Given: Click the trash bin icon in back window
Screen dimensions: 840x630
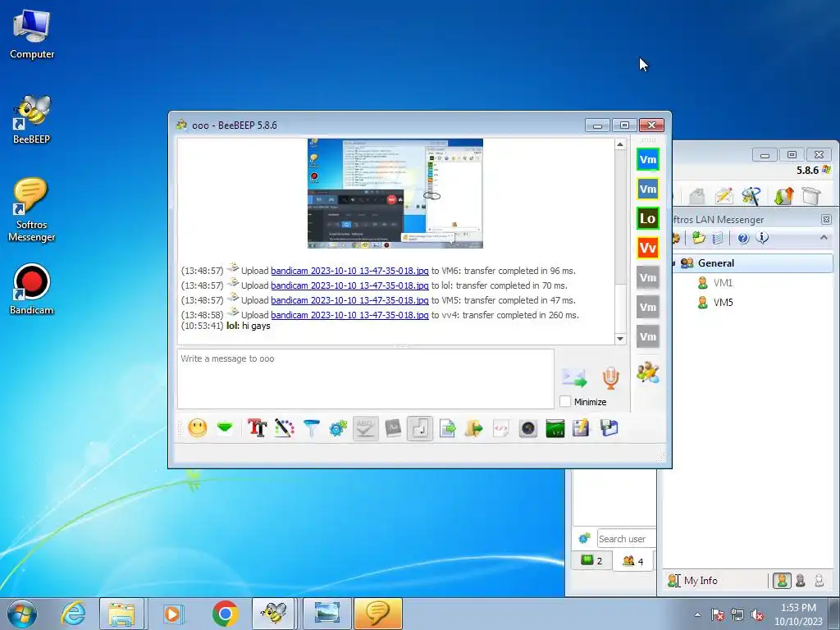Looking at the screenshot, I should tap(811, 196).
